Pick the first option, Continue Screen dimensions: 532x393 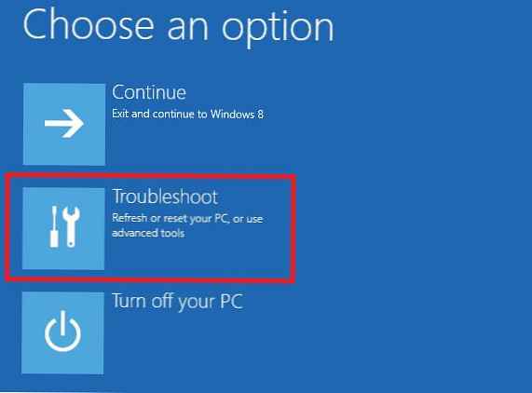coord(143,124)
